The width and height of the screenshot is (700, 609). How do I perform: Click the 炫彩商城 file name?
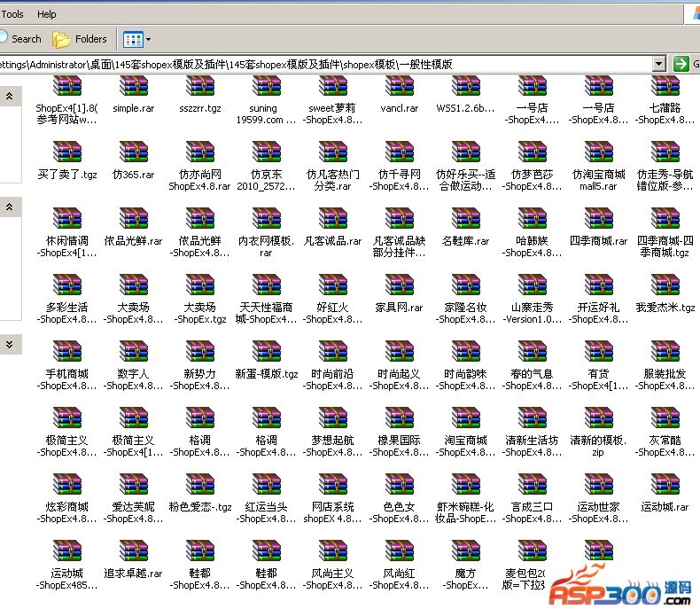[x=67, y=512]
